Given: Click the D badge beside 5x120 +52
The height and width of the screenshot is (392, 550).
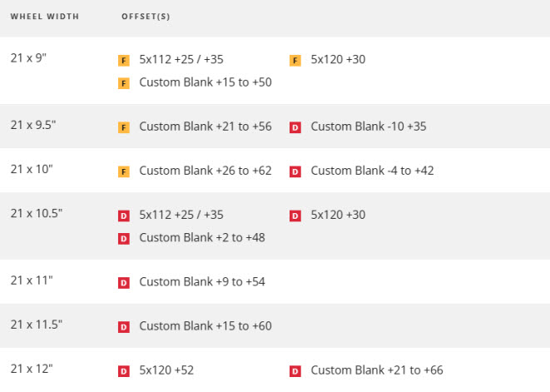Looking at the screenshot, I should (124, 371).
